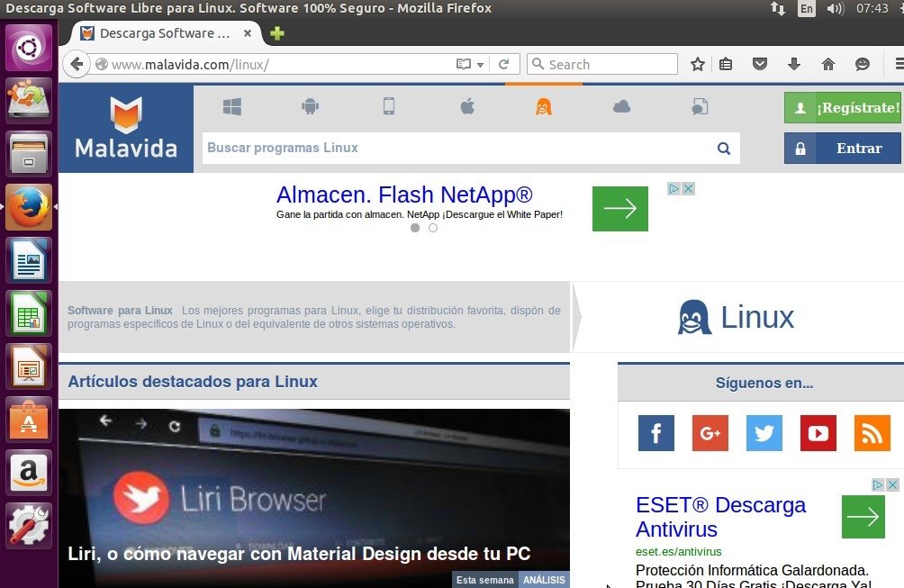Open the sound volume indicator
904x588 pixels.
click(835, 9)
